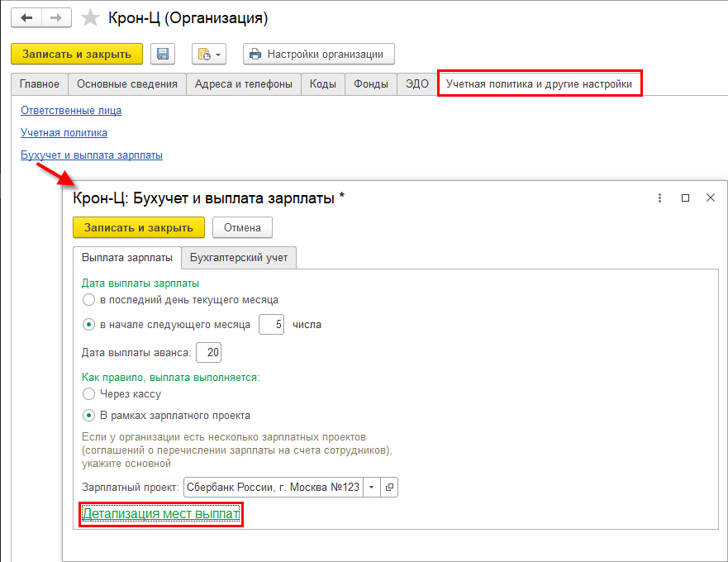The height and width of the screenshot is (562, 728).
Task: Open Бухучет и выплата зарплаты link
Action: point(92,155)
